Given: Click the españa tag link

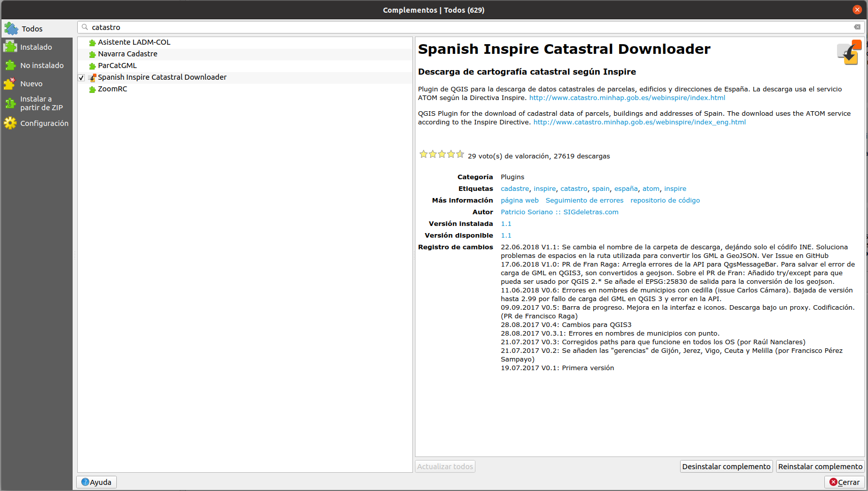Looking at the screenshot, I should [x=626, y=188].
